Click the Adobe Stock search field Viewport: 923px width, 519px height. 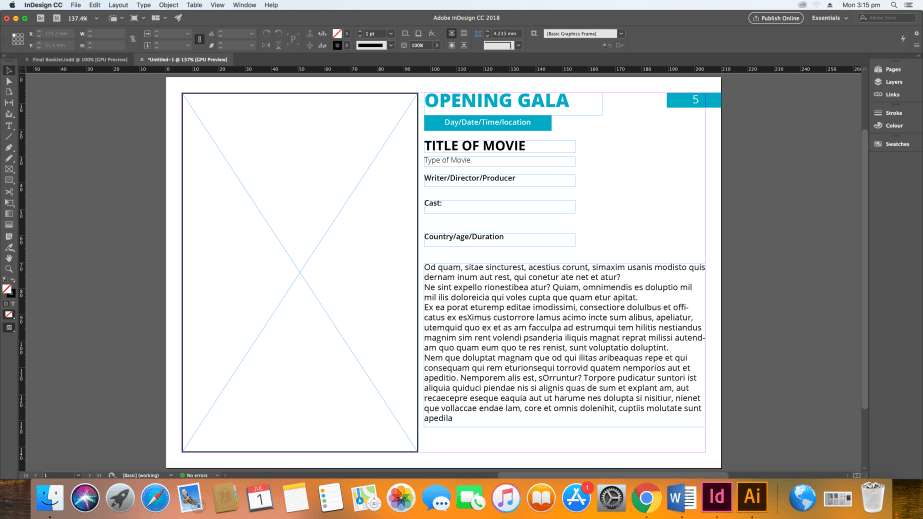pos(888,18)
